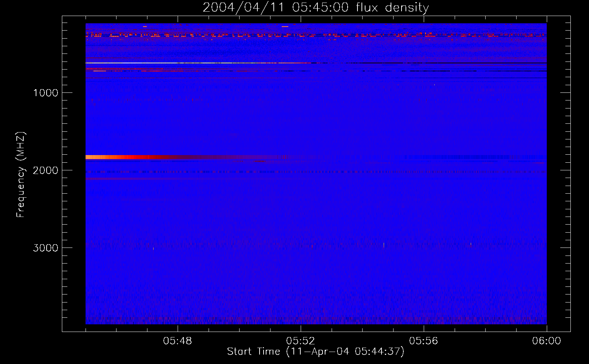Screen dimensions: 589x364
Task: Click the yellow-white horizontal line below 1000 MHz
Action: [x=198, y=63]
